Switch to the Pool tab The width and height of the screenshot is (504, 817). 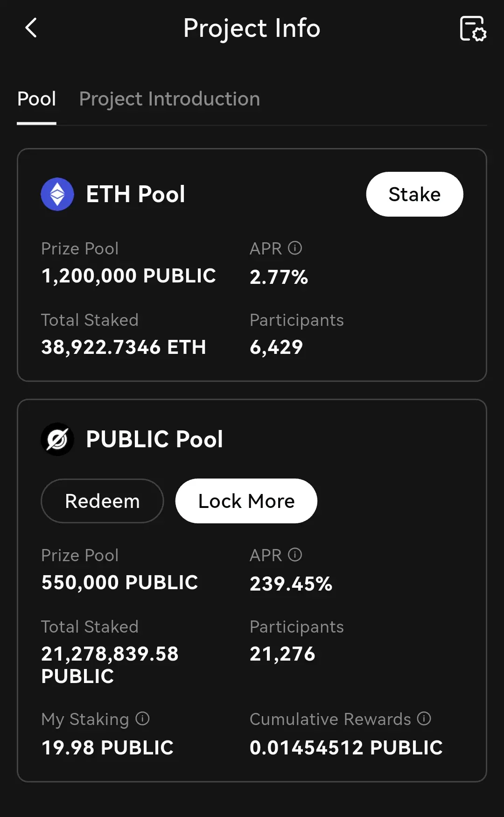pos(36,99)
